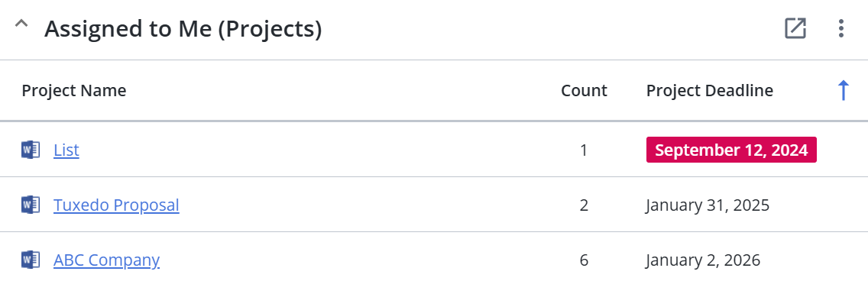Select the January 31, 2025 deadline cell
This screenshot has height=281, width=868.
coord(708,205)
